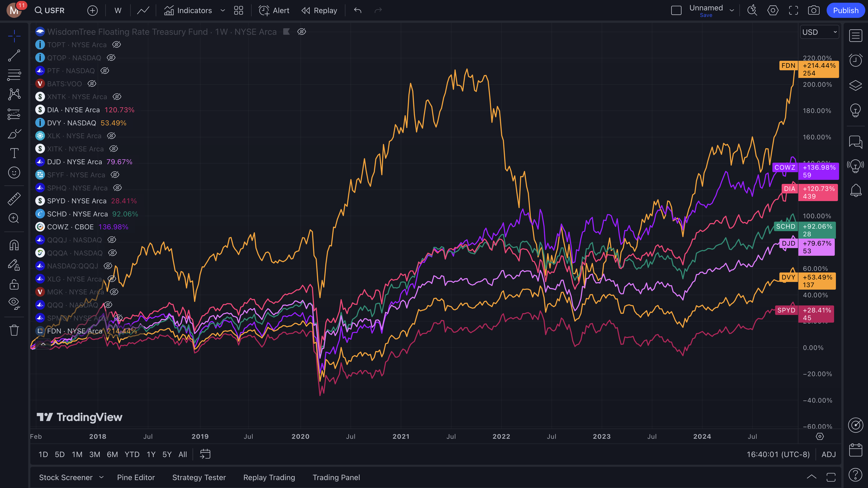Select the ruler measure tool
The height and width of the screenshot is (488, 868).
(14, 199)
